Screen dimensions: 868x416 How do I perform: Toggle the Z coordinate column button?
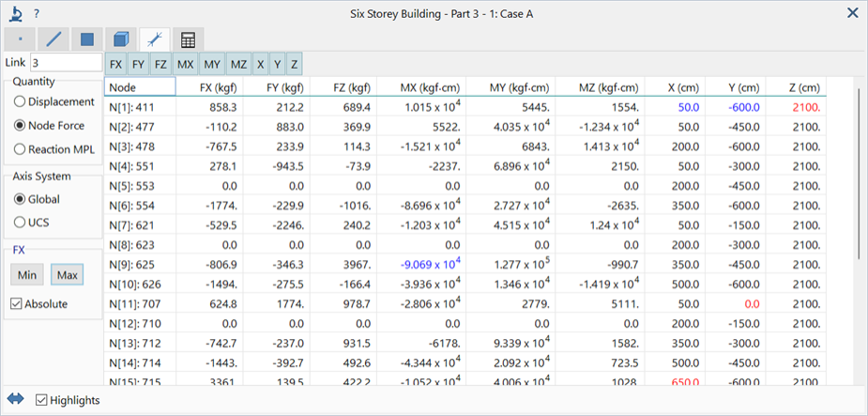[x=294, y=64]
